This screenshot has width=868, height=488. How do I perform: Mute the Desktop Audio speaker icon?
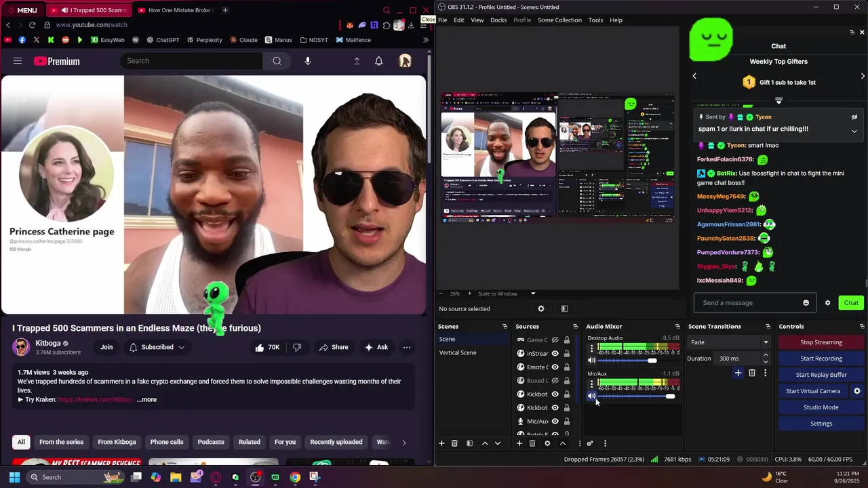591,361
